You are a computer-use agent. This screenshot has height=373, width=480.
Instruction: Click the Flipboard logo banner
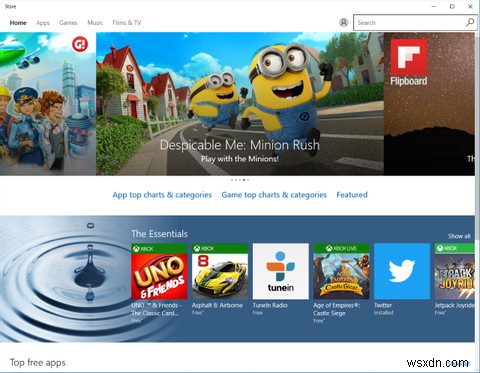point(409,62)
